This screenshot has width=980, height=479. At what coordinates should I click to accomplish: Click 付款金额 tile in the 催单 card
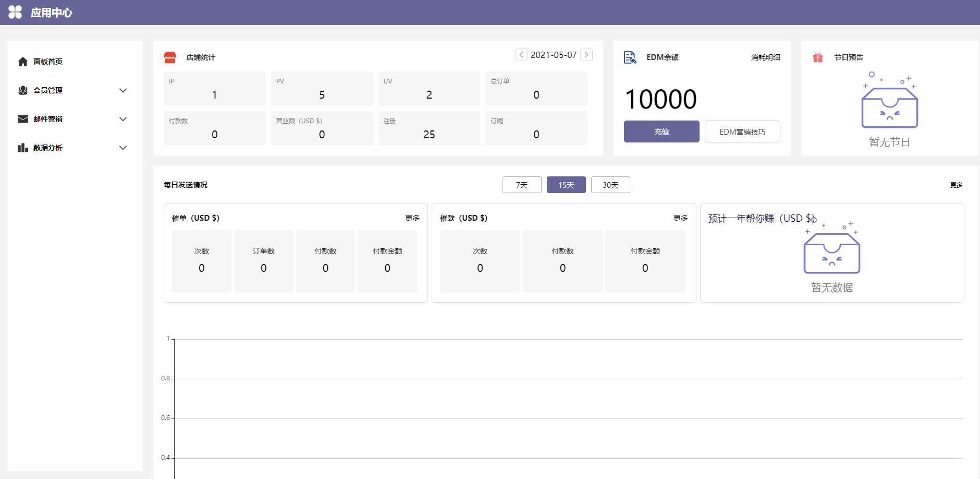(x=387, y=261)
